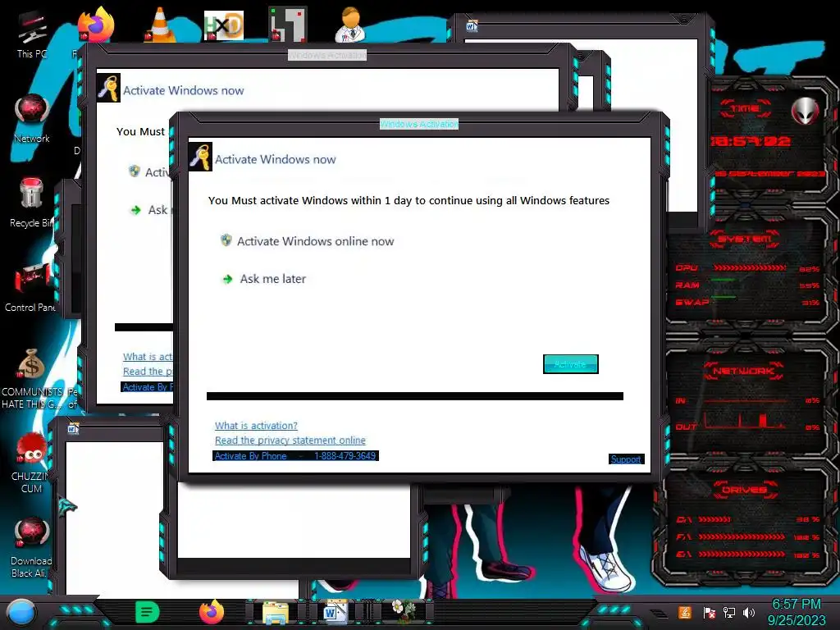Click the F:\ drive bar in DRIVES gadget
840x630 pixels.
(742, 536)
